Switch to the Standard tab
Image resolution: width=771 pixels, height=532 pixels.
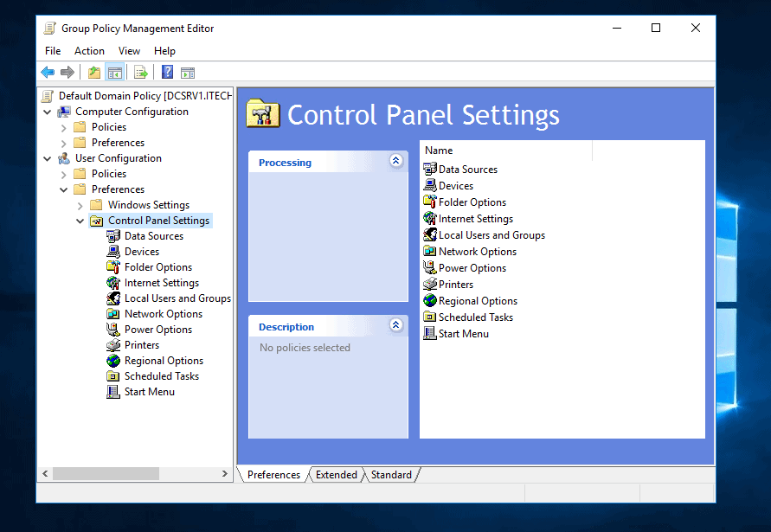pyautogui.click(x=391, y=475)
